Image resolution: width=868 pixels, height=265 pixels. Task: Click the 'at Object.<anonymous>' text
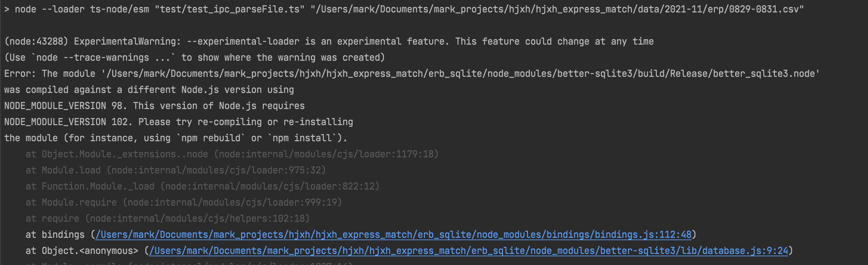click(x=82, y=251)
